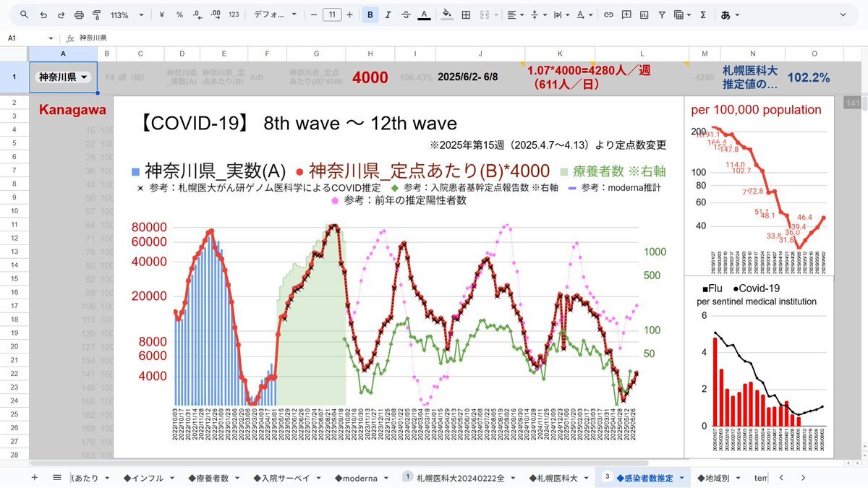Image resolution: width=868 pixels, height=488 pixels.
Task: Open the functions sigma menu
Action: tap(703, 14)
